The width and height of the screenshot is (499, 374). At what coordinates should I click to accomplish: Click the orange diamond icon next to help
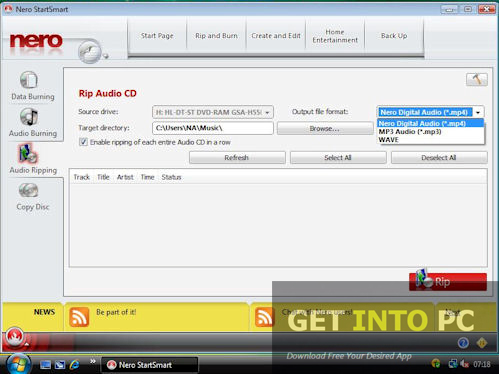(482, 343)
